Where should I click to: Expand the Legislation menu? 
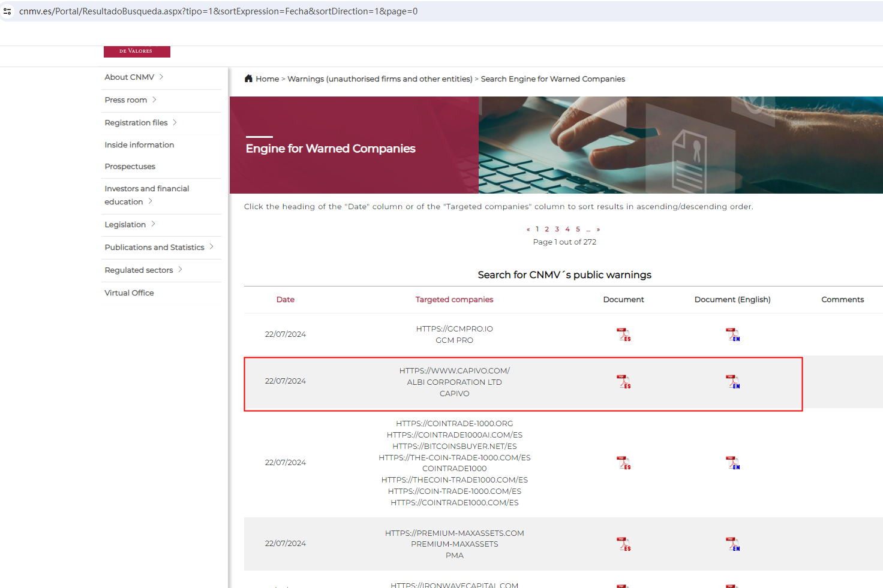tap(130, 225)
